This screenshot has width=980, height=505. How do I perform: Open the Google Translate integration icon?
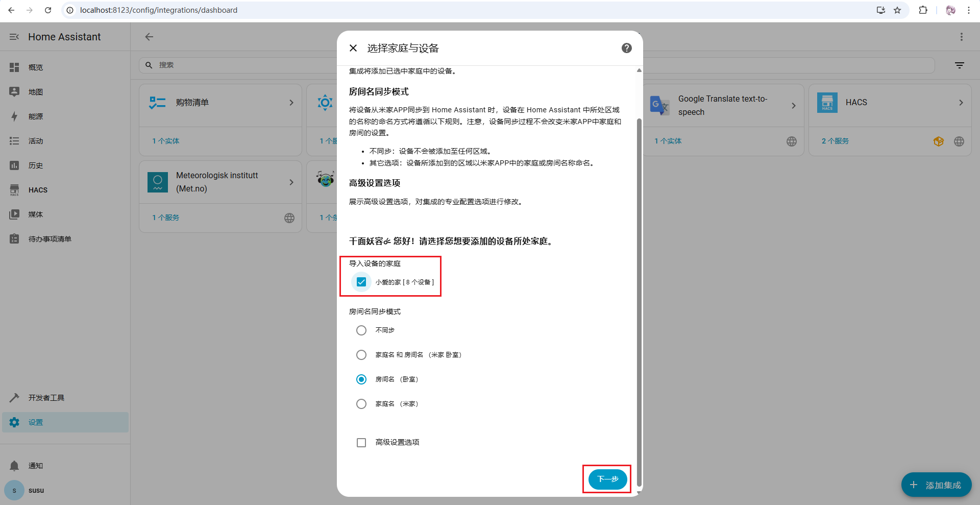[660, 105]
